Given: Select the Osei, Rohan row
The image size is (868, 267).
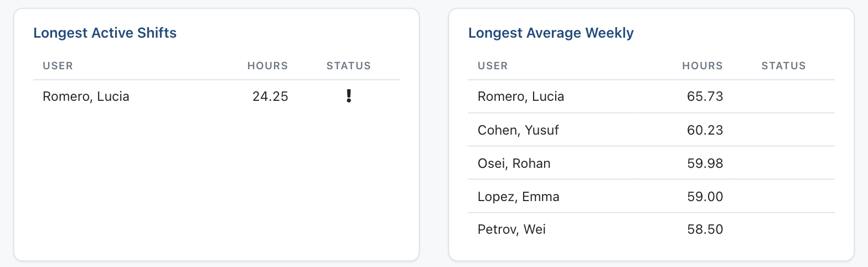Looking at the screenshot, I should [x=651, y=163].
